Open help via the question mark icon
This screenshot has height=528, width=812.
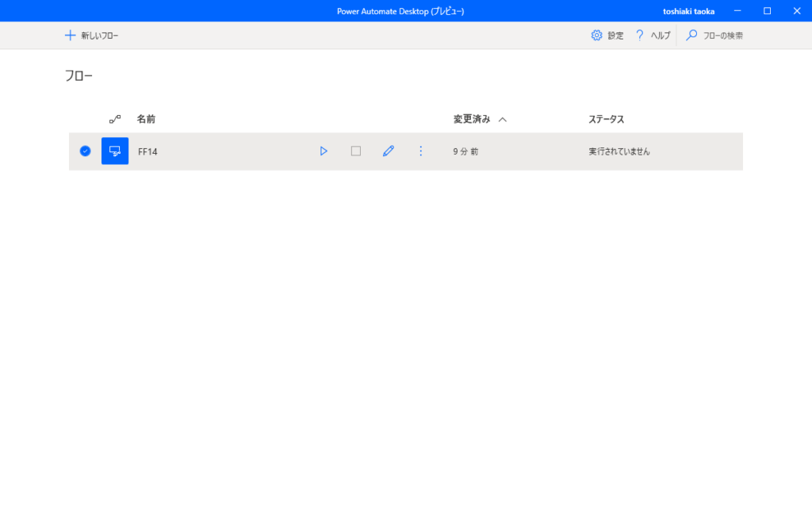(640, 35)
